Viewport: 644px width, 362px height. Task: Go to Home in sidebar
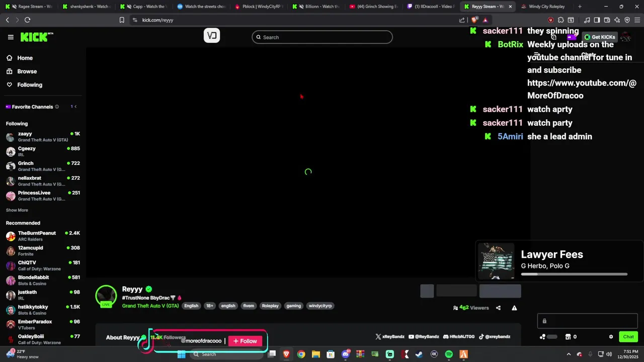coord(20,58)
